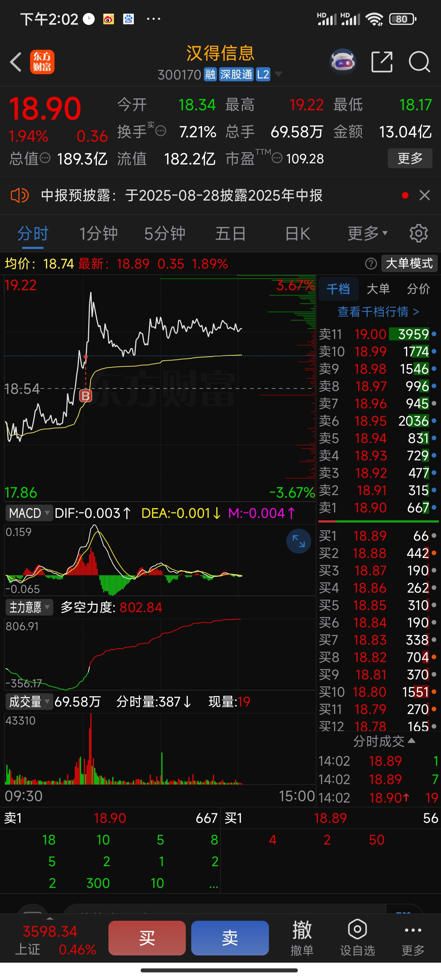Image resolution: width=441 pixels, height=980 pixels.
Task: Select the 卖6 18.95 order row
Action: click(x=378, y=421)
